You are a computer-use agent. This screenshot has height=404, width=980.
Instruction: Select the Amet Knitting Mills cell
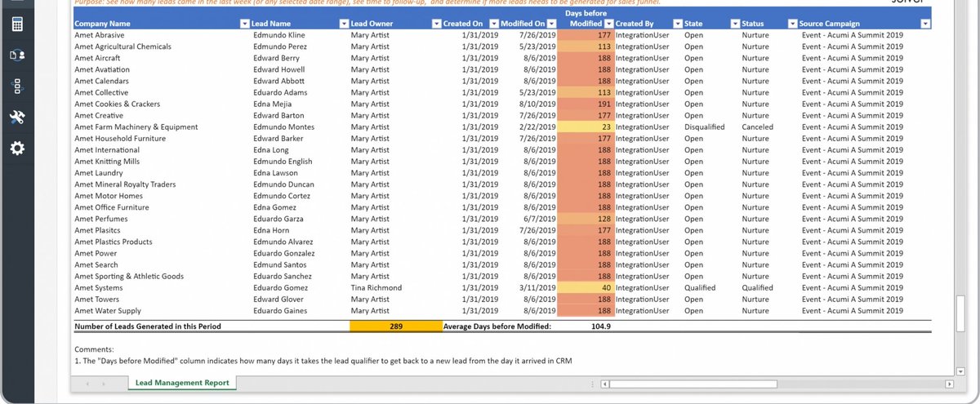pos(107,162)
